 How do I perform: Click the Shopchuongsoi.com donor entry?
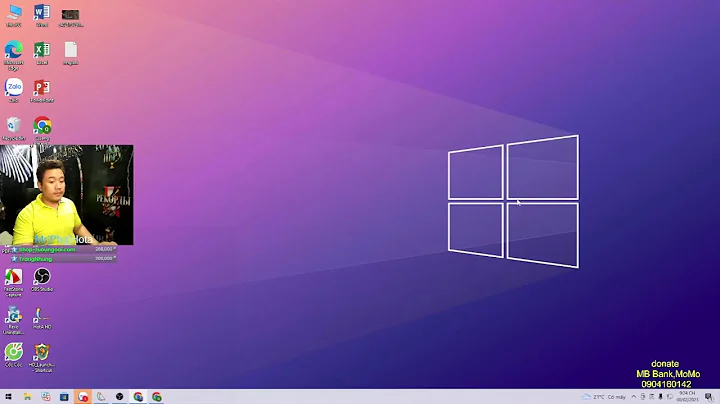tap(63, 249)
